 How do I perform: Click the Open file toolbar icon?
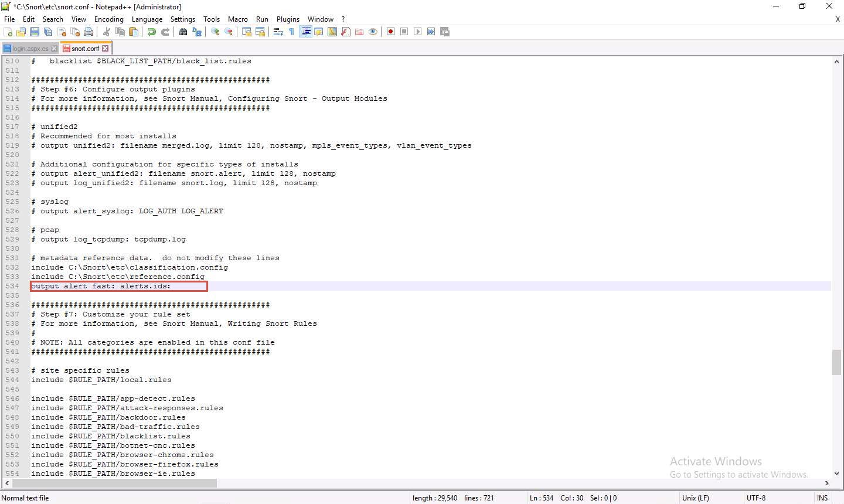point(21,32)
